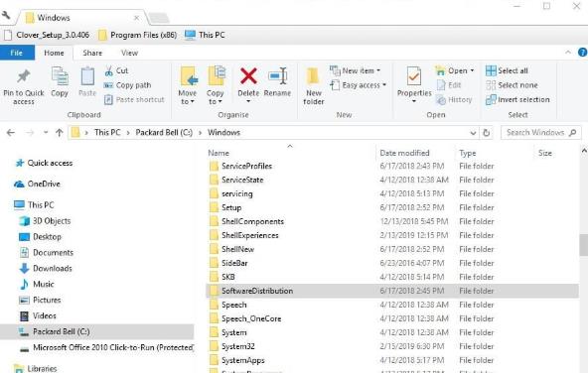Select the ServiceProfiles folder
The image size is (588, 373).
tap(392, 166)
